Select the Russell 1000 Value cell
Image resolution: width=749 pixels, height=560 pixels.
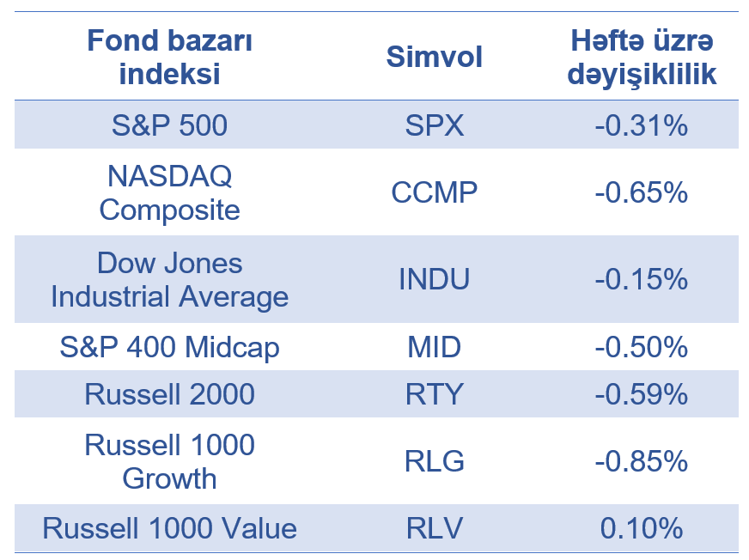tap(169, 528)
